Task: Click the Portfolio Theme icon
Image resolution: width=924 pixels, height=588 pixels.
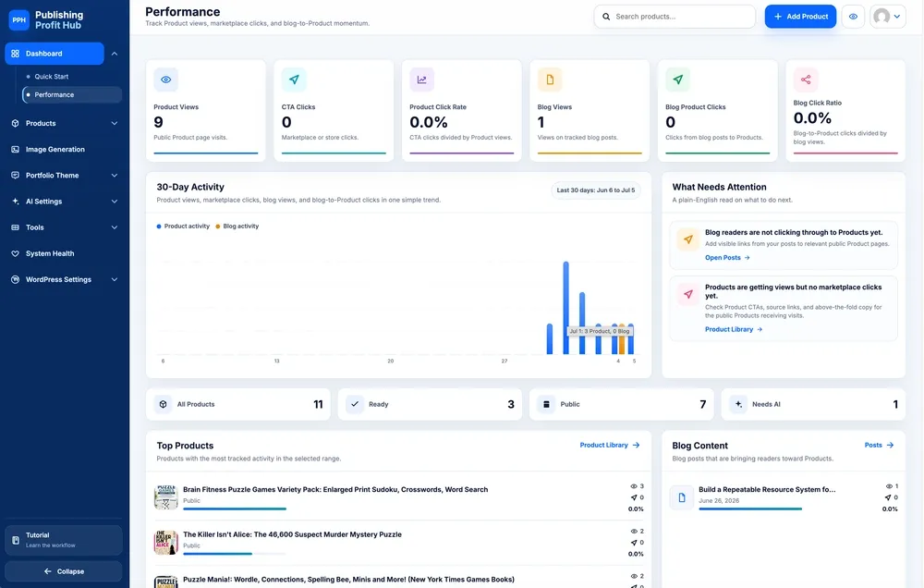Action: click(16, 175)
